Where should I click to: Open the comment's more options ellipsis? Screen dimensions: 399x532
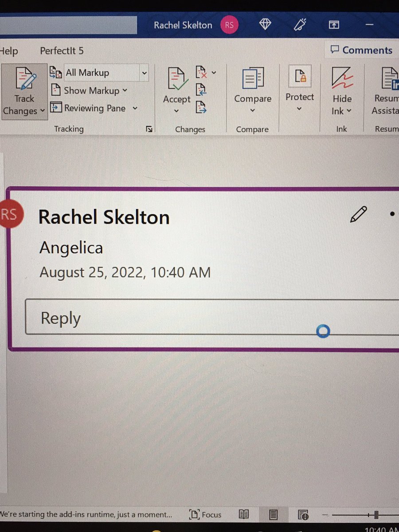[394, 214]
